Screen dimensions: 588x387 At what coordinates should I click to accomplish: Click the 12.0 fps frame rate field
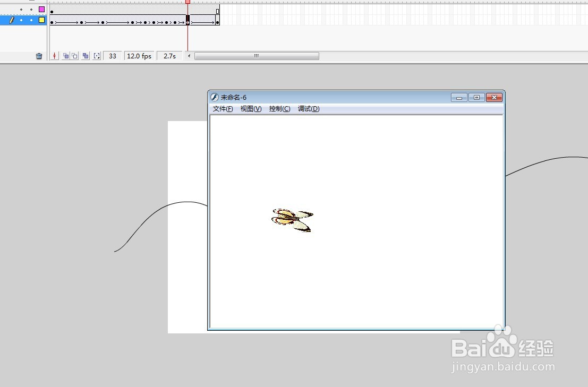(x=139, y=56)
